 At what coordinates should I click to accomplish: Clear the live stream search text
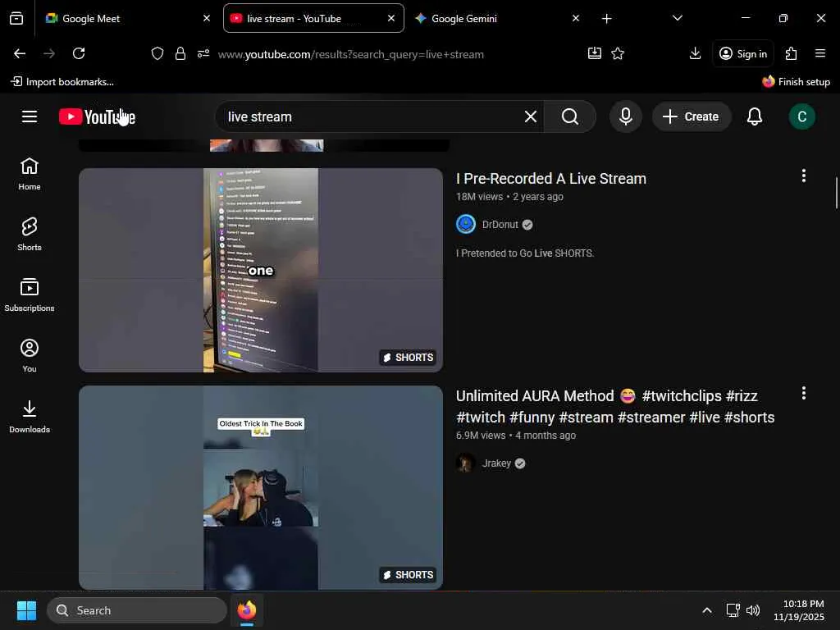tap(531, 116)
